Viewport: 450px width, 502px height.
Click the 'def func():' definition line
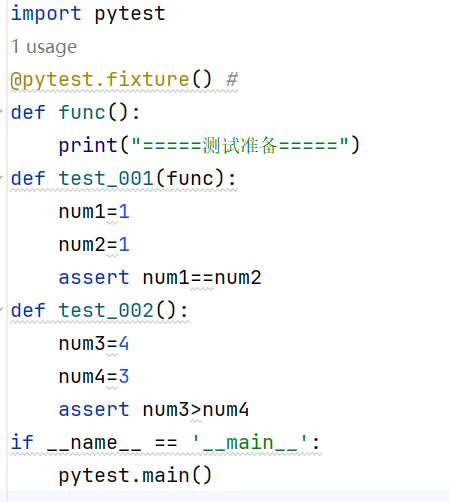(75, 112)
